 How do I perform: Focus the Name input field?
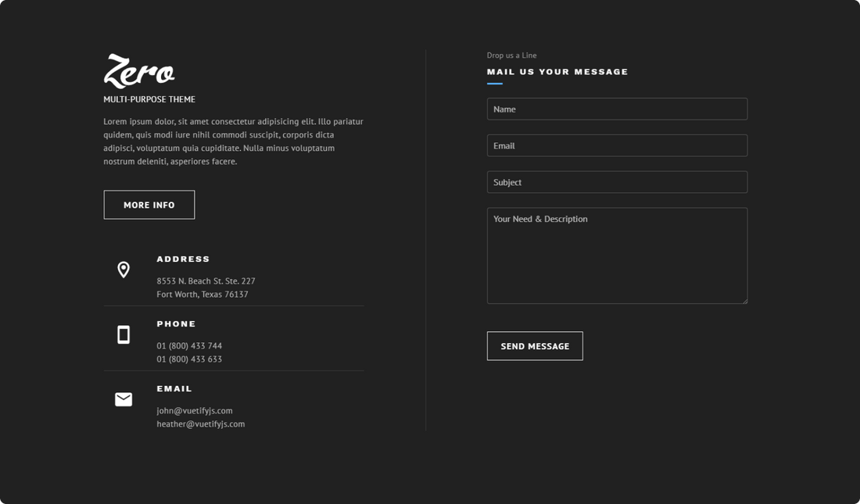click(617, 109)
